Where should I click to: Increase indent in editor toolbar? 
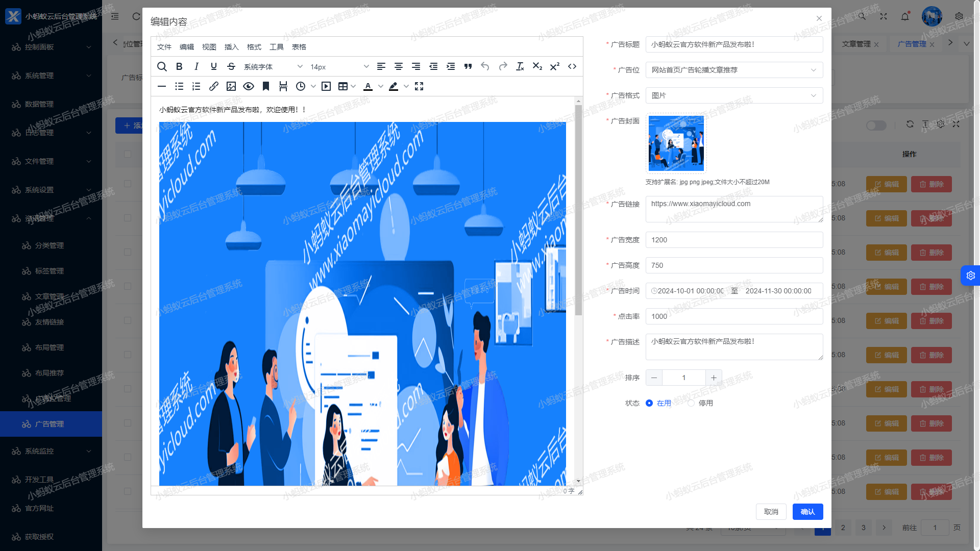(x=451, y=66)
